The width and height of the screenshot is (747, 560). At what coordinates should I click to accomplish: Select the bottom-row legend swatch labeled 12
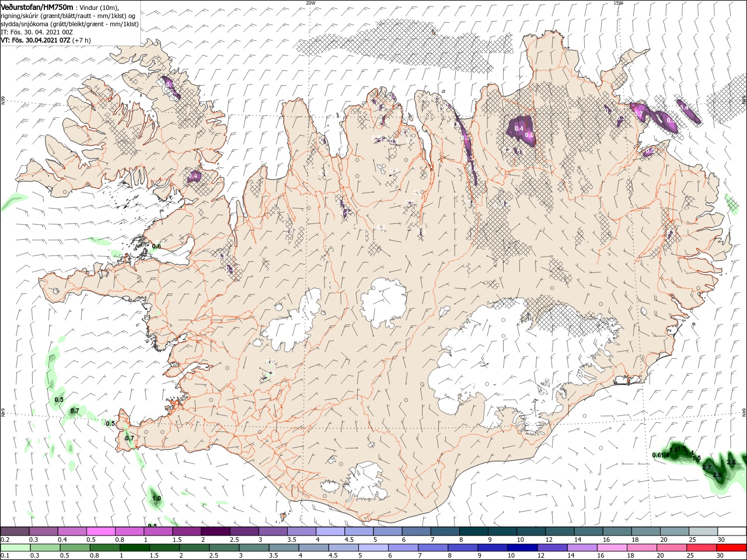click(x=552, y=548)
